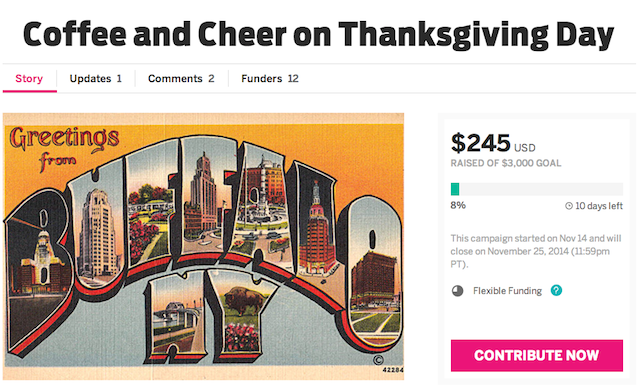Open the Comments tab

tap(181, 78)
